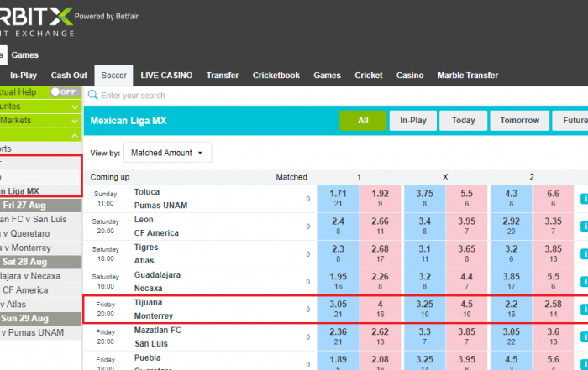Lay Tijuana at 4
Viewport: 588px width, 370px height.
[380, 310]
